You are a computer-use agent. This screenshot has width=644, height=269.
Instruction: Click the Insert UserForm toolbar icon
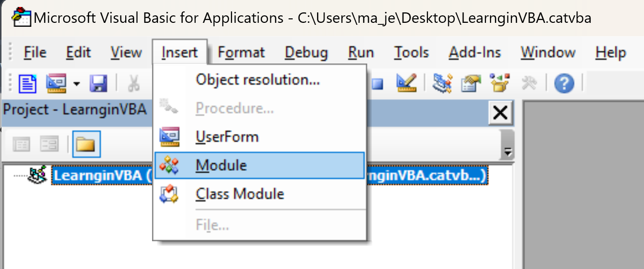56,83
